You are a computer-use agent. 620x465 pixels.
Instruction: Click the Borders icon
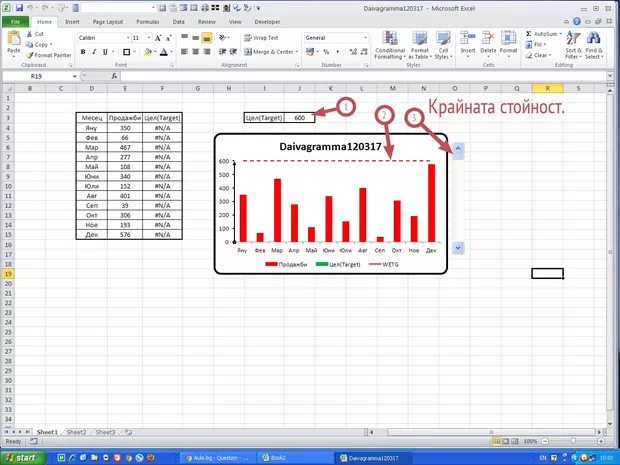[127, 52]
